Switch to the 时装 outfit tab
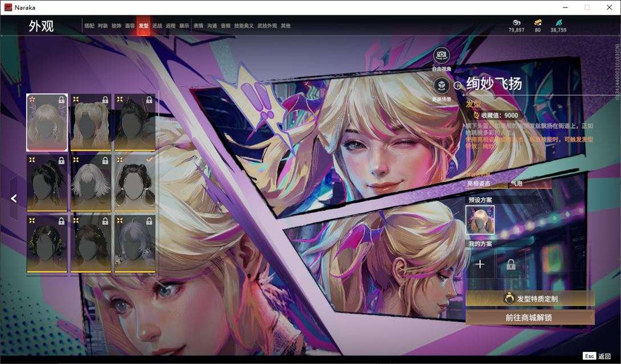Viewport: 621px width, 364px height. (103, 26)
